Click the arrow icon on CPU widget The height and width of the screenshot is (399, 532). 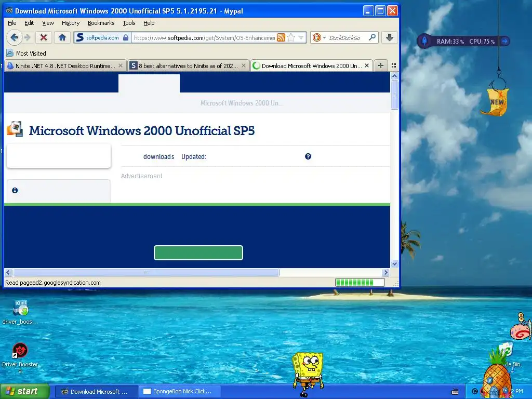click(505, 41)
